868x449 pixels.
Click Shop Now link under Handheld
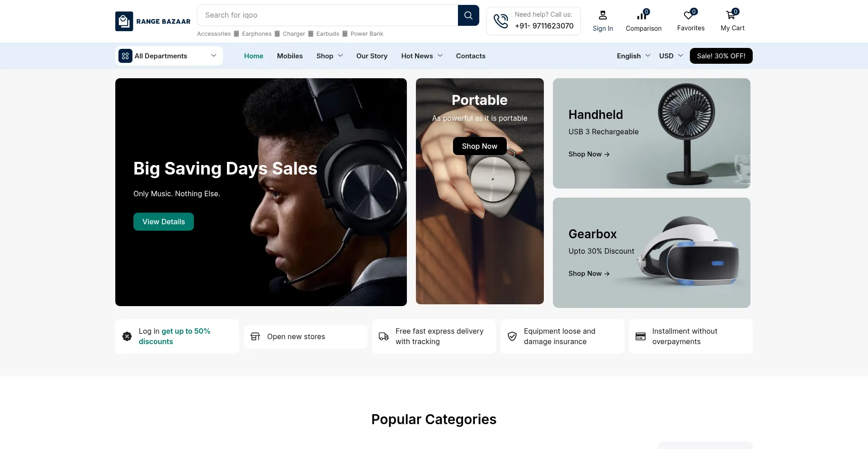(x=589, y=154)
